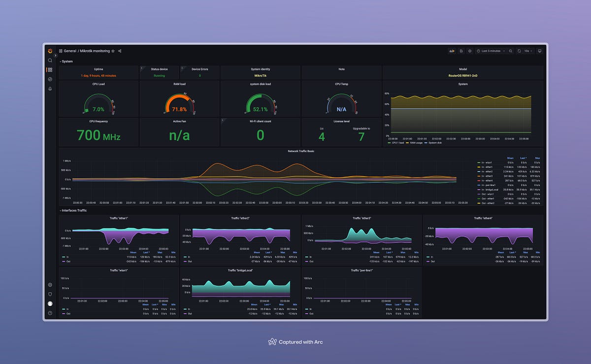Refresh the dashboard with the refresh icon
Screen dimensions: 591x364
519,51
